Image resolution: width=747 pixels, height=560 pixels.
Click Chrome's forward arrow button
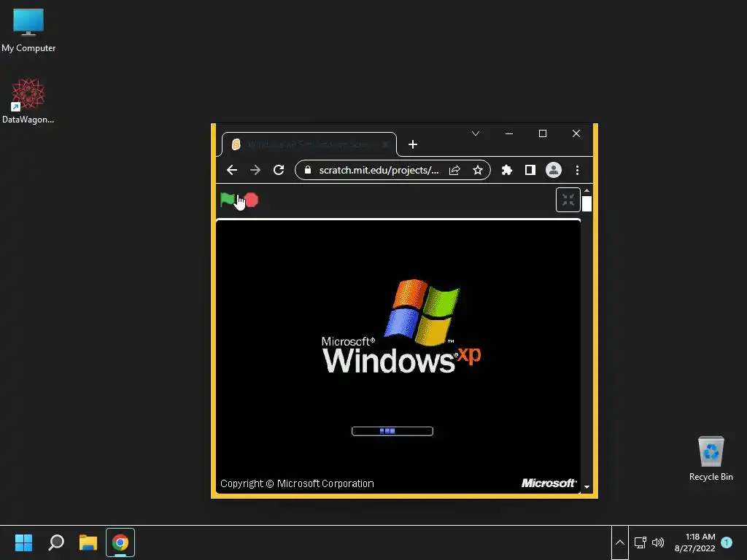point(255,170)
